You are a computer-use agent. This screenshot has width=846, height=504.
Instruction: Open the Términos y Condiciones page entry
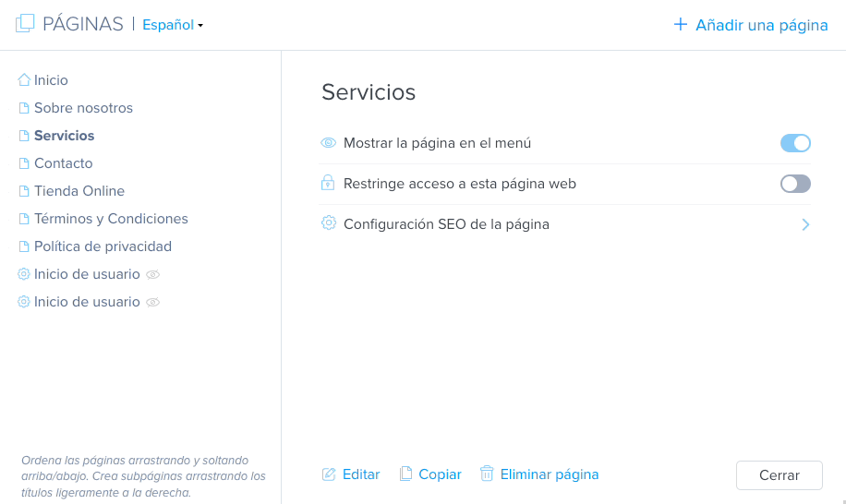point(111,219)
